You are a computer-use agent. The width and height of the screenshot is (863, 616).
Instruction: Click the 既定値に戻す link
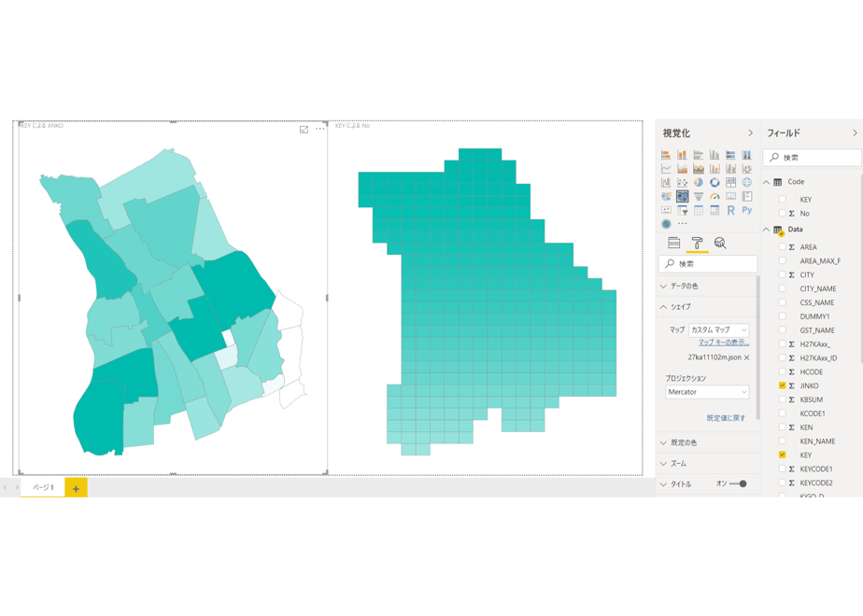tap(726, 418)
